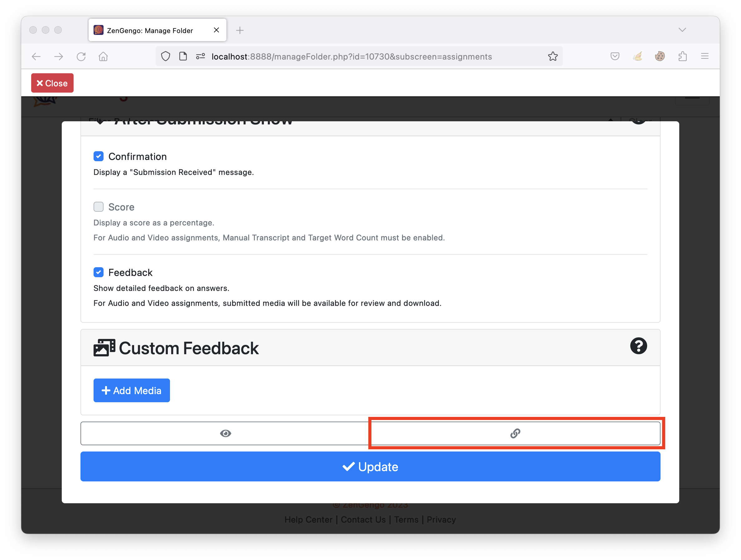Open shield tracking protection panel

pyautogui.click(x=166, y=56)
